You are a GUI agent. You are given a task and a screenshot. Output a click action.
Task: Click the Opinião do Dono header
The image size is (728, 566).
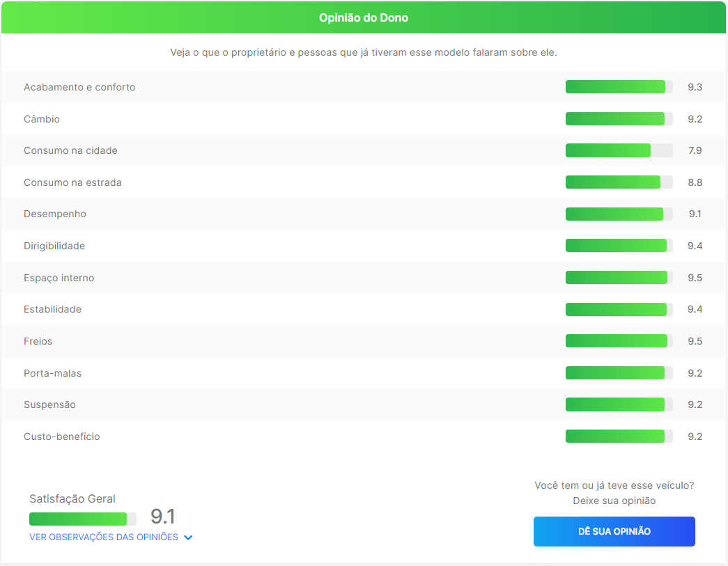click(x=364, y=17)
